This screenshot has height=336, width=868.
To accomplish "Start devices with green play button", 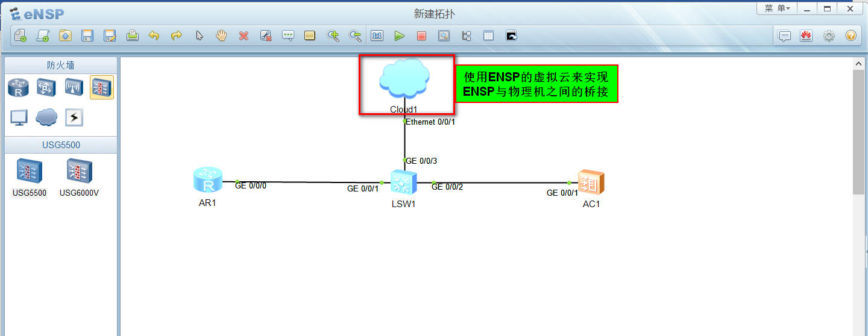I will [399, 36].
